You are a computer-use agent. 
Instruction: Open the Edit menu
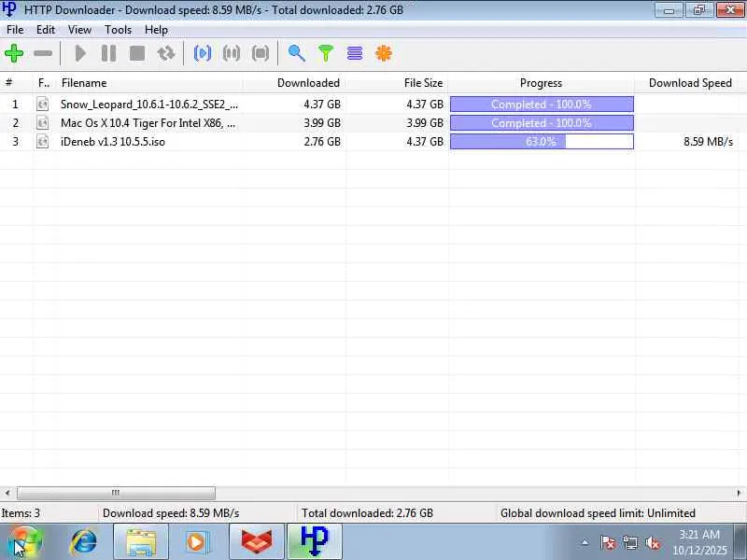click(x=46, y=30)
